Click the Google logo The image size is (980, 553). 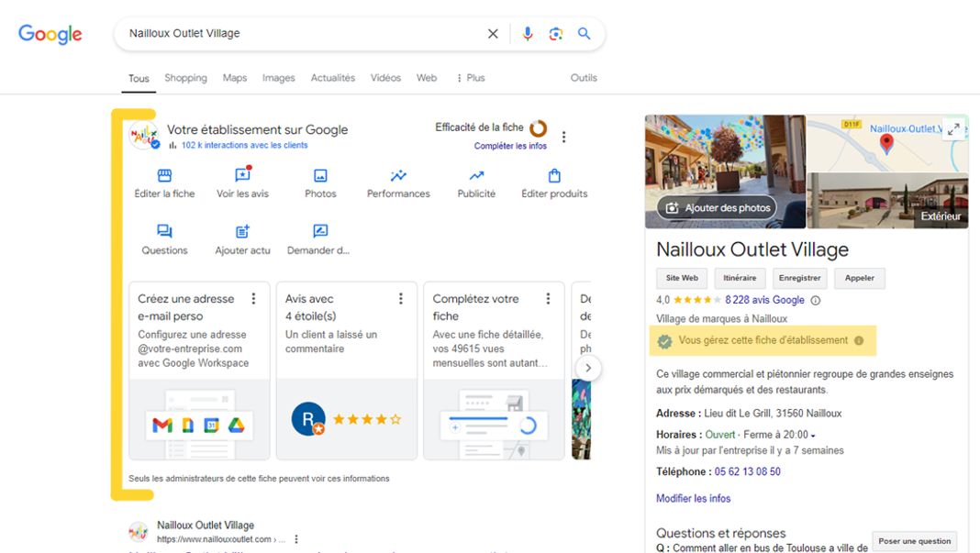(50, 34)
